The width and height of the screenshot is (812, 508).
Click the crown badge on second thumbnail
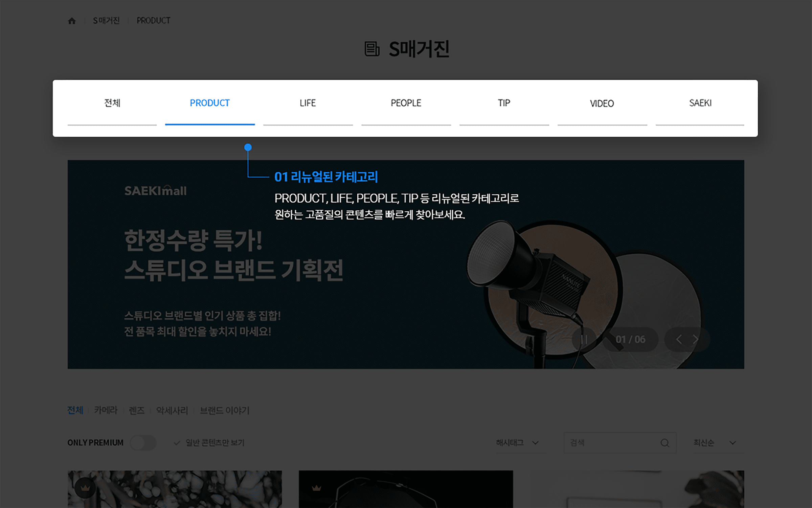(316, 488)
